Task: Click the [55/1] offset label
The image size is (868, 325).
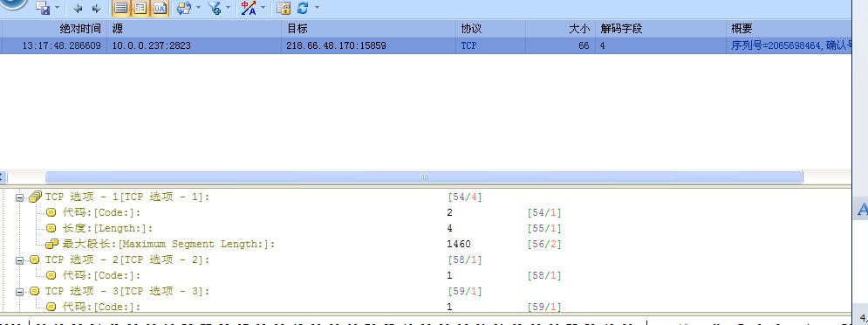Action: [x=544, y=228]
